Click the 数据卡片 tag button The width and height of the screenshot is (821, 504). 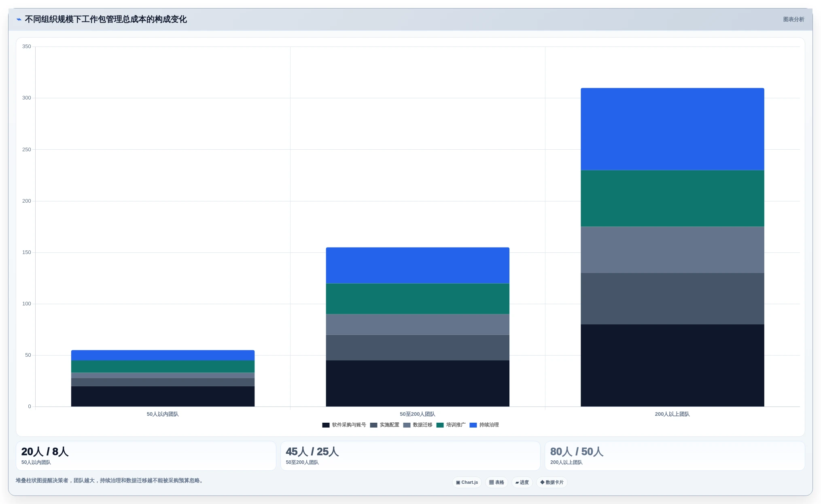(552, 482)
